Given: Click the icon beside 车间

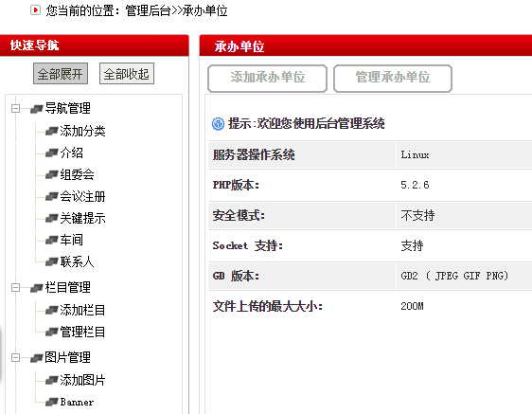Looking at the screenshot, I should tap(51, 240).
